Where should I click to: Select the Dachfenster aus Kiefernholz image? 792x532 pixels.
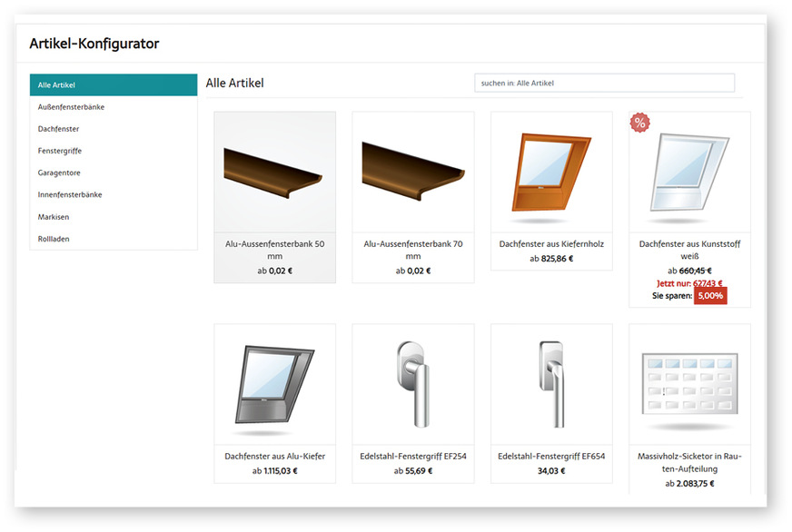tap(551, 172)
